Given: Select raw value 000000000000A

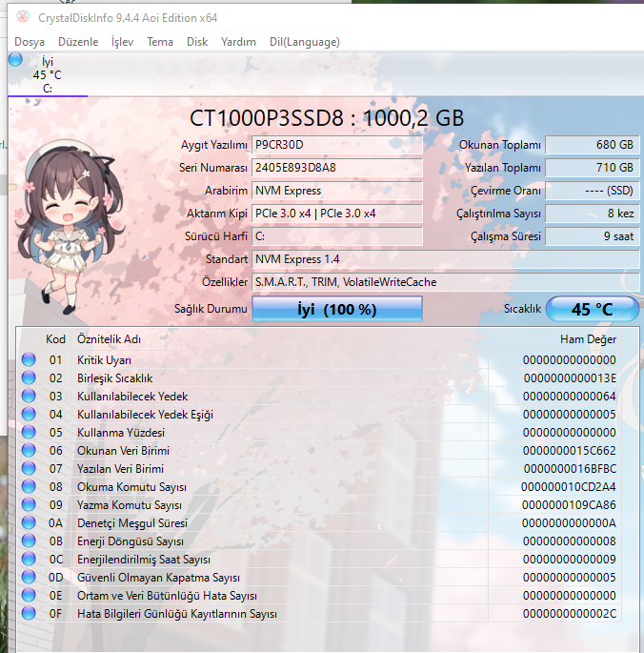Looking at the screenshot, I should 569,523.
